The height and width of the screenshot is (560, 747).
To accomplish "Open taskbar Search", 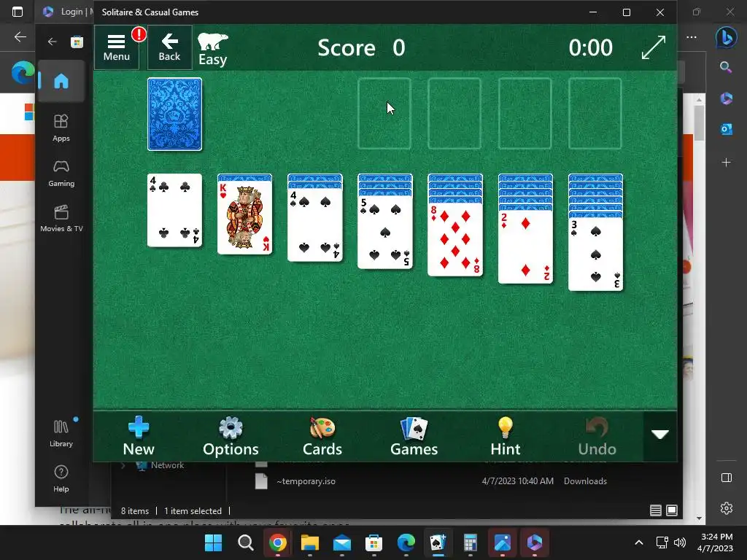I will click(x=245, y=542).
